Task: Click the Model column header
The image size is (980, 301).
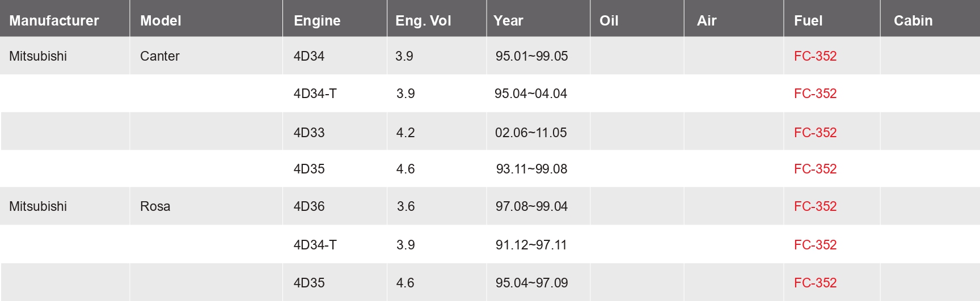Action: [x=160, y=21]
